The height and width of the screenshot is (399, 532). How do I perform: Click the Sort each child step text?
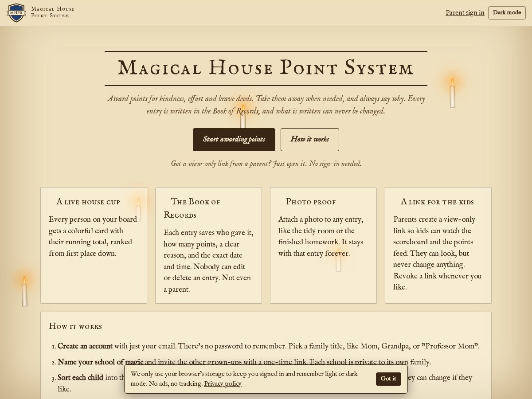(80, 378)
